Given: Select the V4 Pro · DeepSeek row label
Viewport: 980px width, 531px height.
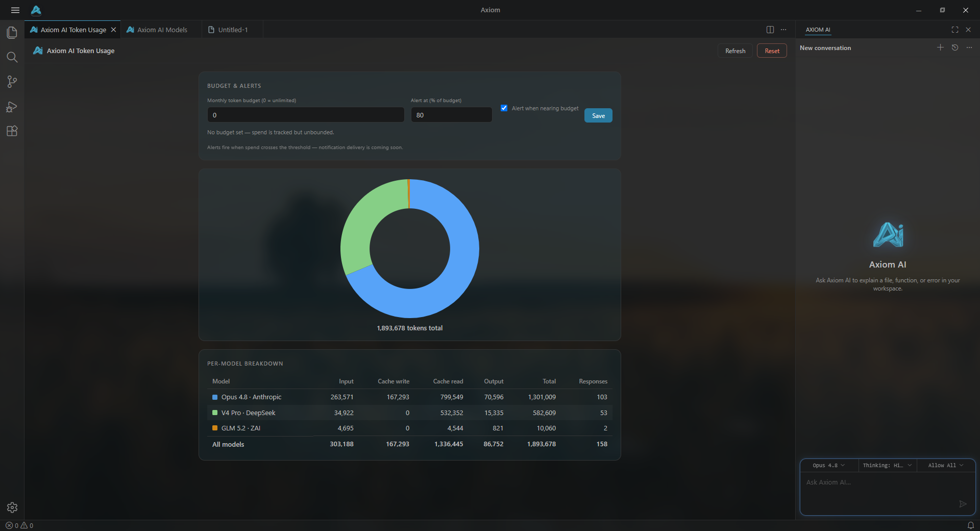Looking at the screenshot, I should pyautogui.click(x=248, y=413).
